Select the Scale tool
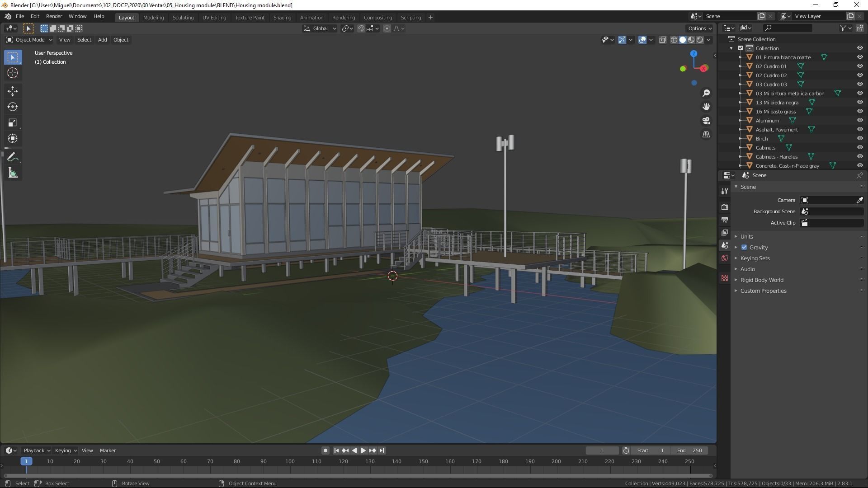868x488 pixels. [13, 122]
